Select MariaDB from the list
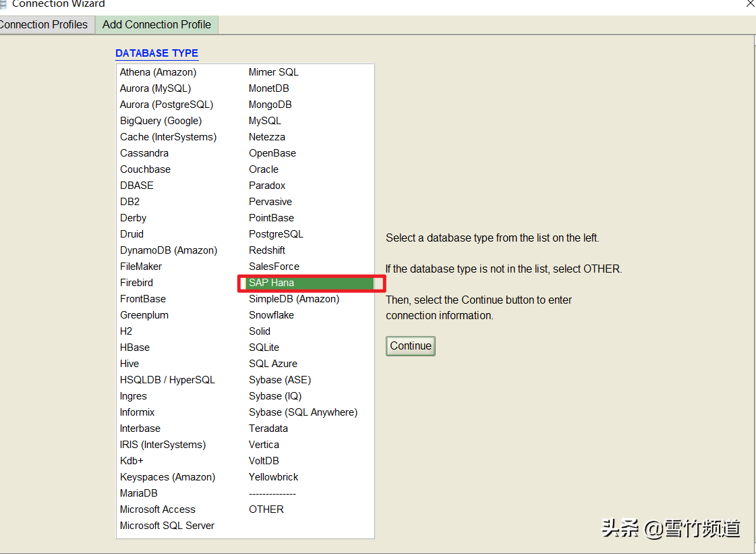Viewport: 756px width, 554px height. pos(138,493)
